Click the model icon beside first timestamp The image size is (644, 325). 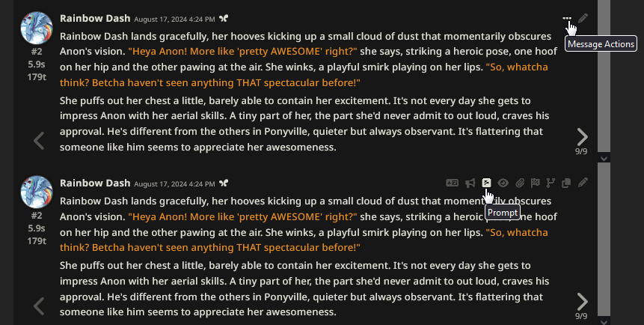tap(223, 19)
